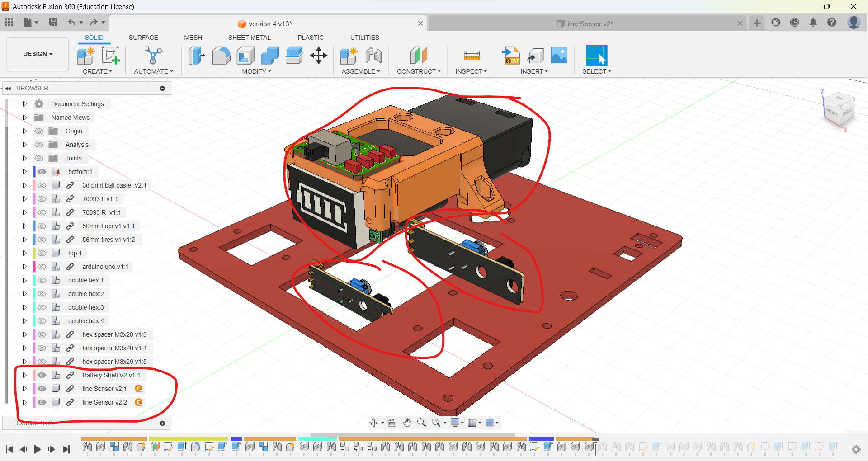This screenshot has height=461, width=868.
Task: Open the CONSTRUCT menu label
Action: [x=418, y=71]
